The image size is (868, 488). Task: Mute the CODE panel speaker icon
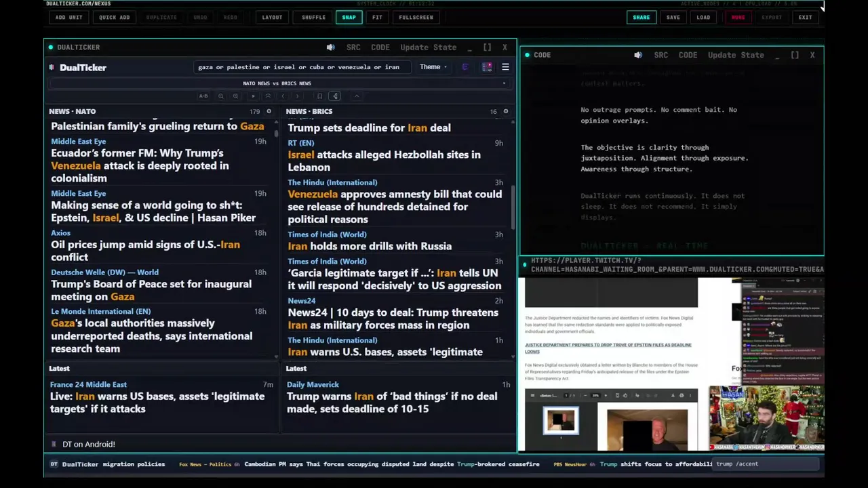point(638,55)
